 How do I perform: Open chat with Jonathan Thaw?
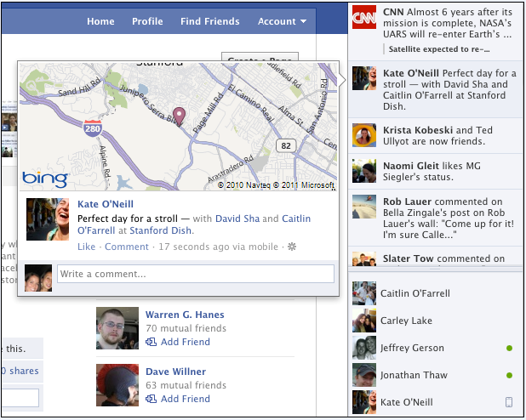tap(436, 375)
